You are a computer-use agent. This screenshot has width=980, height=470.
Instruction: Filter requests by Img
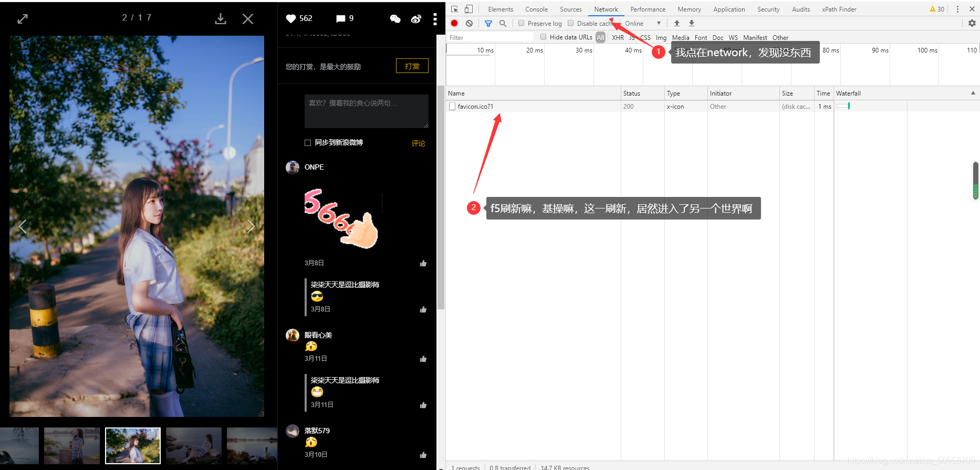(x=661, y=37)
